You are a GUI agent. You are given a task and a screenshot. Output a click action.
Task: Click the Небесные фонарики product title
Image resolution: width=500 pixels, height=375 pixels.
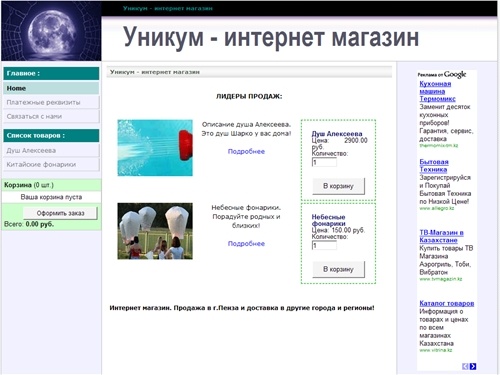(x=328, y=220)
